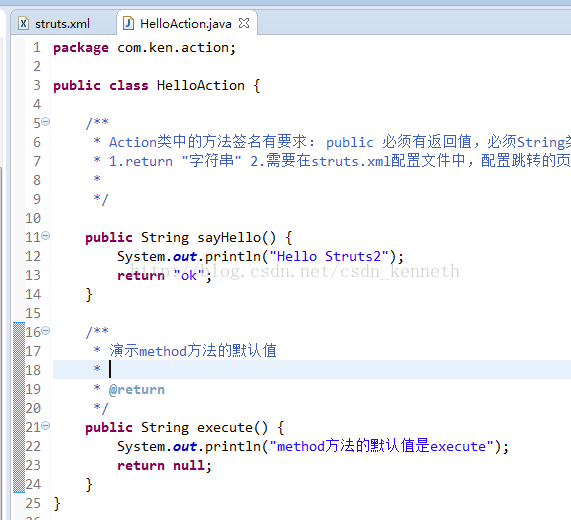Click the class keyword on line 3
Viewport: 571px width, 520px height.
[129, 86]
